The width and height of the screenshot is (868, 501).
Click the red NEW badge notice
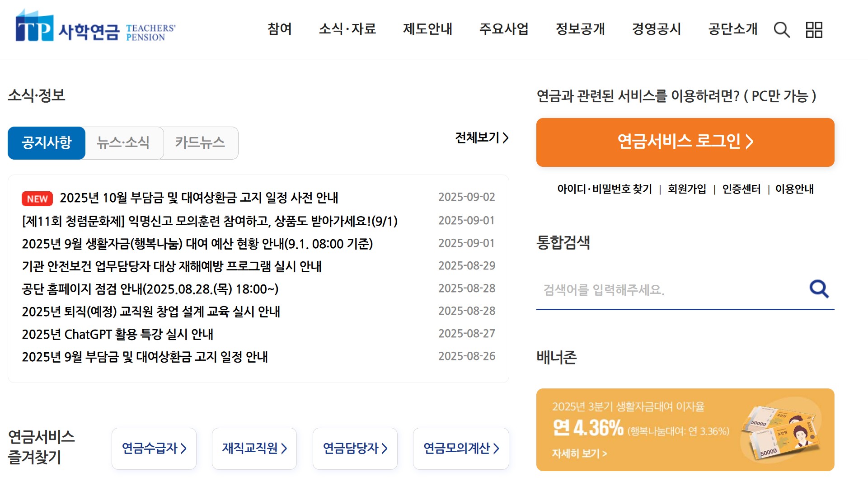(37, 199)
